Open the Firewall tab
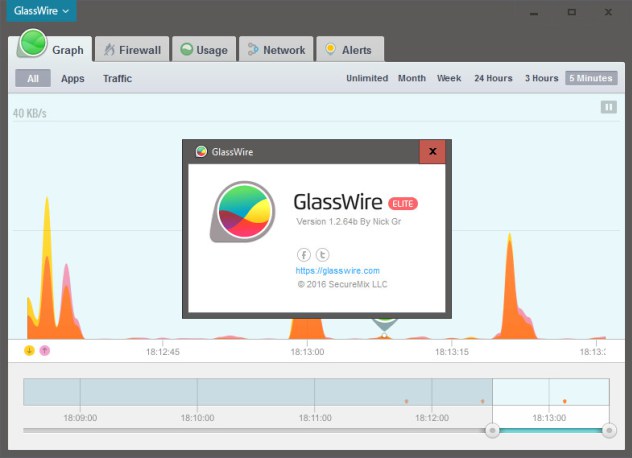The height and width of the screenshot is (458, 632). pos(132,50)
